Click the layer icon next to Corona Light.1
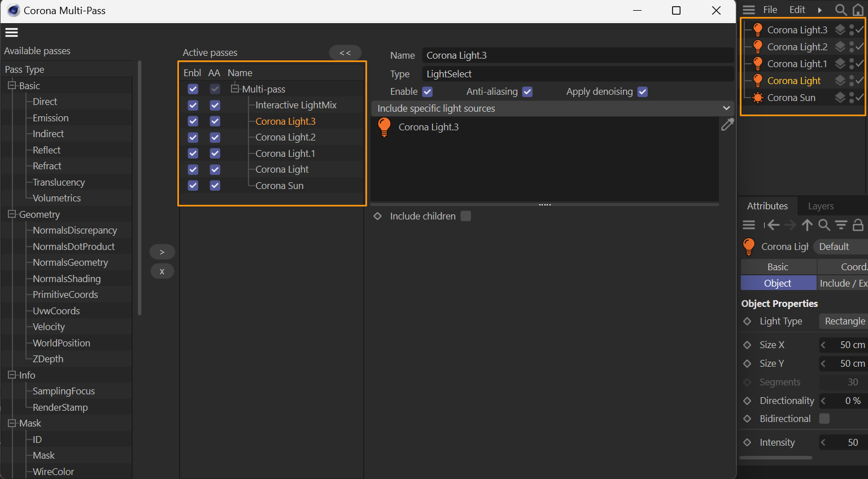 [x=840, y=64]
